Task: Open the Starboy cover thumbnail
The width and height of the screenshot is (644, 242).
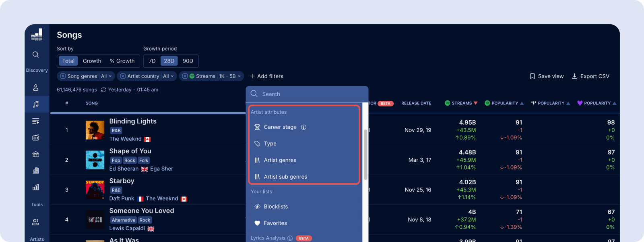Action: tap(95, 190)
